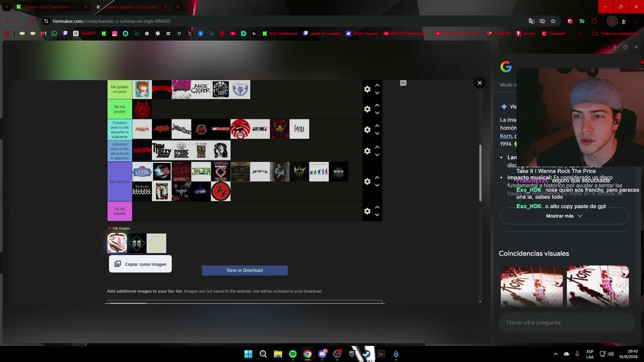Select the Twisted Sister logo image

(220, 171)
